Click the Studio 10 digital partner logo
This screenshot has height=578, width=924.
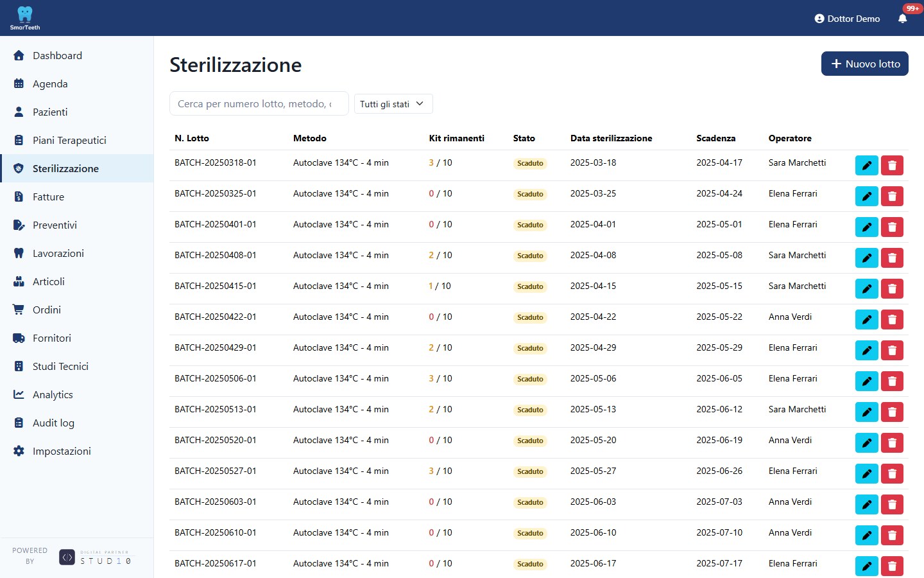point(95,557)
